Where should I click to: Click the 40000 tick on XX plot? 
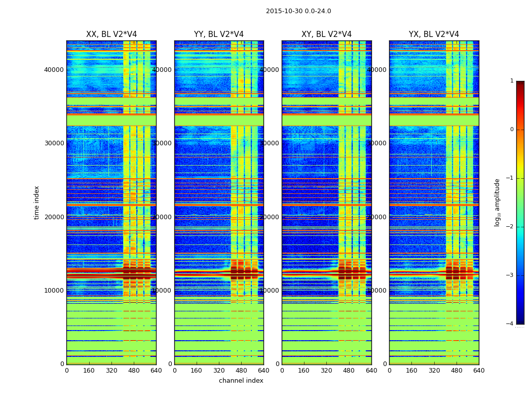54,70
